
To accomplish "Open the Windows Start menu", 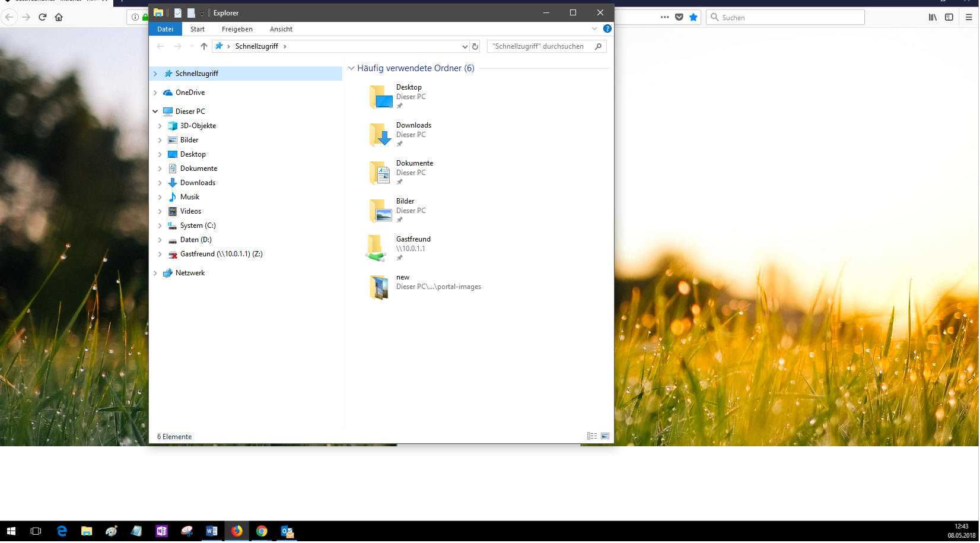I will [11, 531].
